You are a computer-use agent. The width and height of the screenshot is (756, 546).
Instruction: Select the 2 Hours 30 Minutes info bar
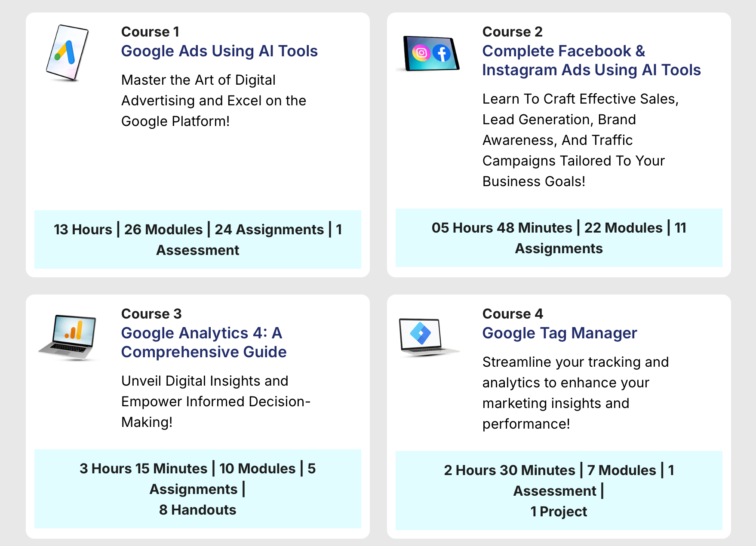(559, 491)
